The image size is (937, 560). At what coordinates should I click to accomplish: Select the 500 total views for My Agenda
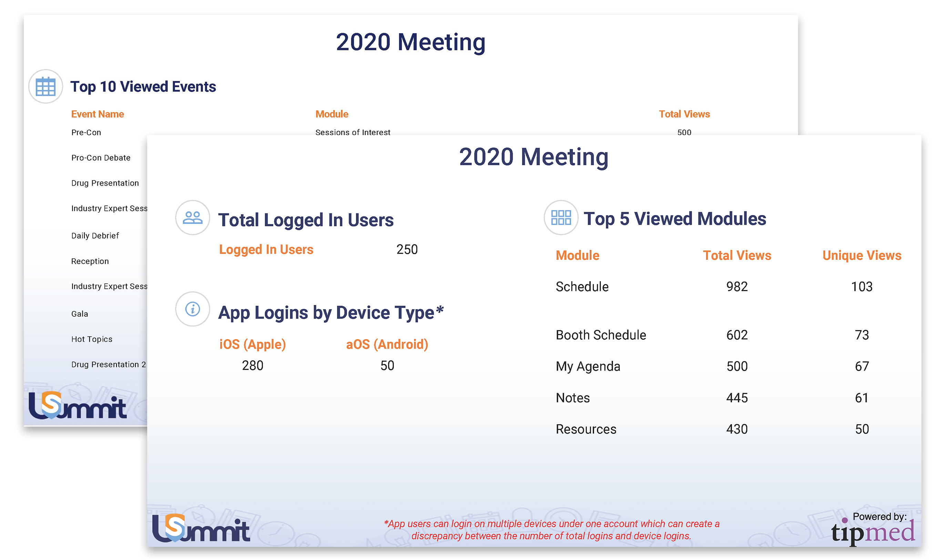click(737, 366)
